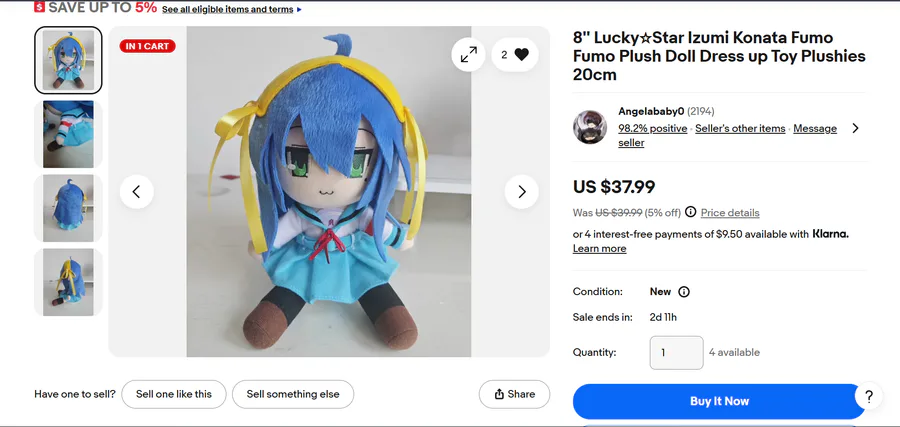Click Sell something else button
Image resolution: width=900 pixels, height=427 pixels.
[x=293, y=394]
